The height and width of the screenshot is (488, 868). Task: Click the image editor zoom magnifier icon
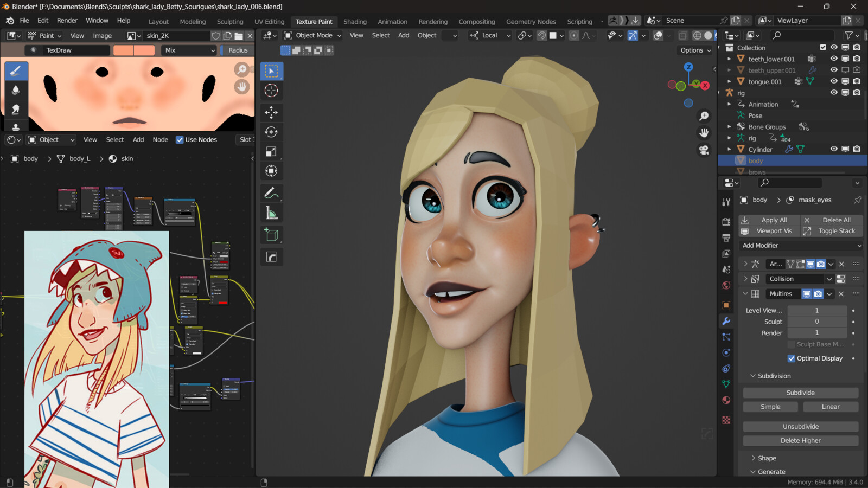pyautogui.click(x=241, y=69)
